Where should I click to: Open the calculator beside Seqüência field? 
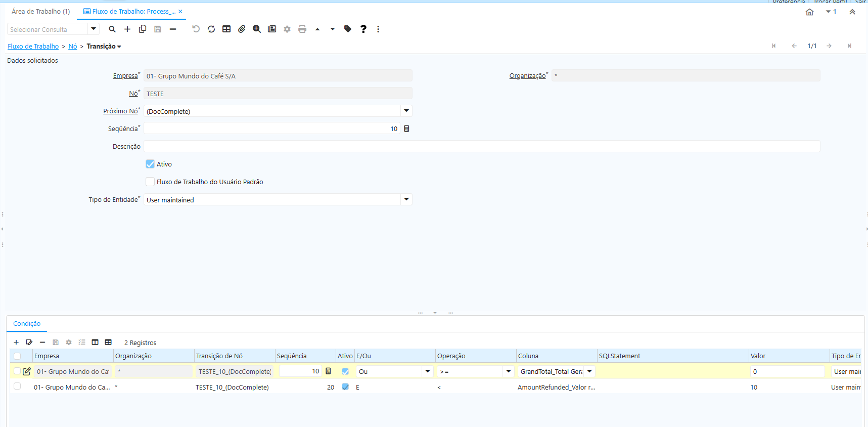[x=406, y=129]
